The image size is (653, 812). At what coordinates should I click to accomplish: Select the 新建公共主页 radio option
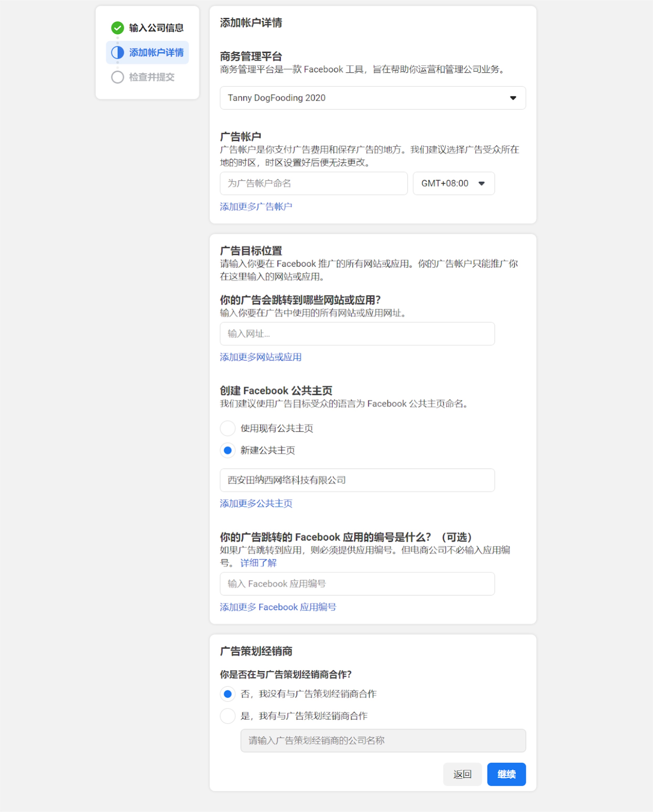coord(227,450)
